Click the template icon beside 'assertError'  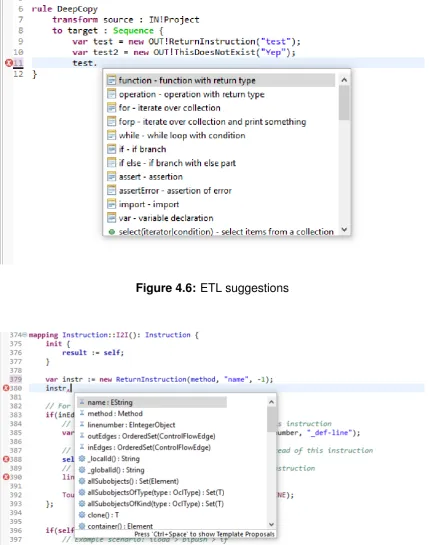point(111,190)
